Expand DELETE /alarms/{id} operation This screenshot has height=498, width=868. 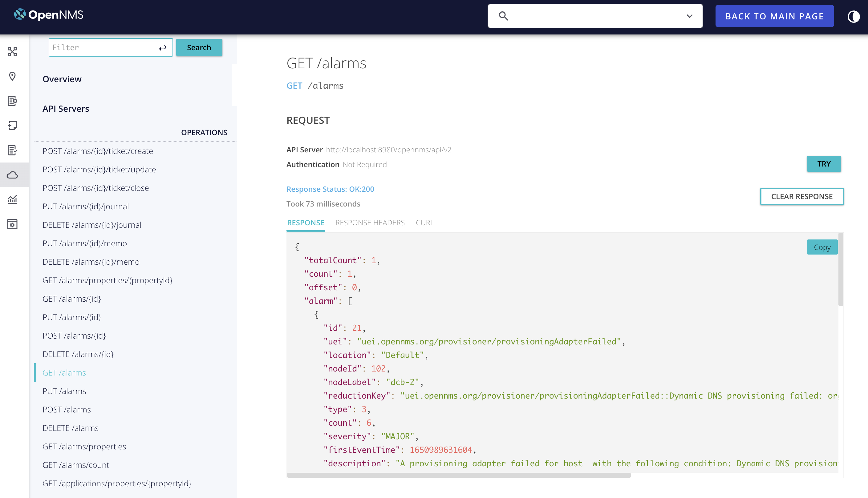(77, 354)
